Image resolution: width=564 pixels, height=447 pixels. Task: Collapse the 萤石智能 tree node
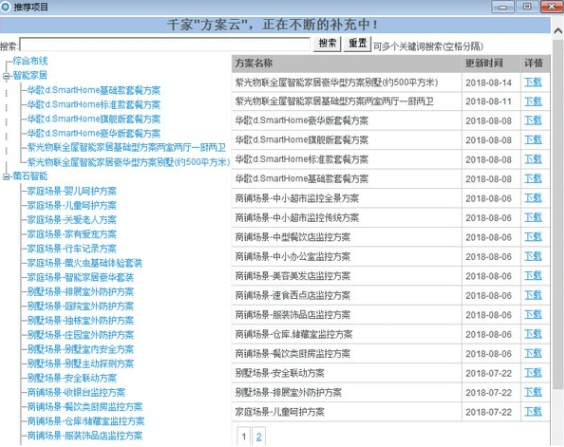(6, 177)
